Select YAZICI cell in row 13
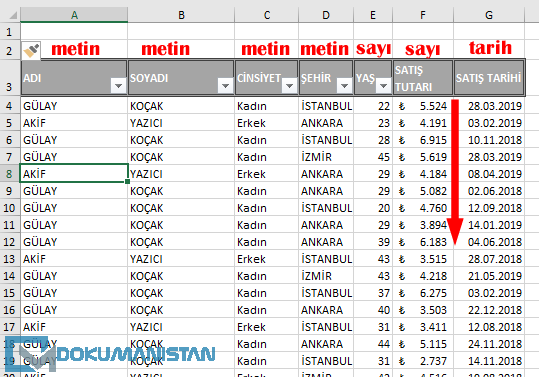The height and width of the screenshot is (377, 539). pyautogui.click(x=181, y=259)
